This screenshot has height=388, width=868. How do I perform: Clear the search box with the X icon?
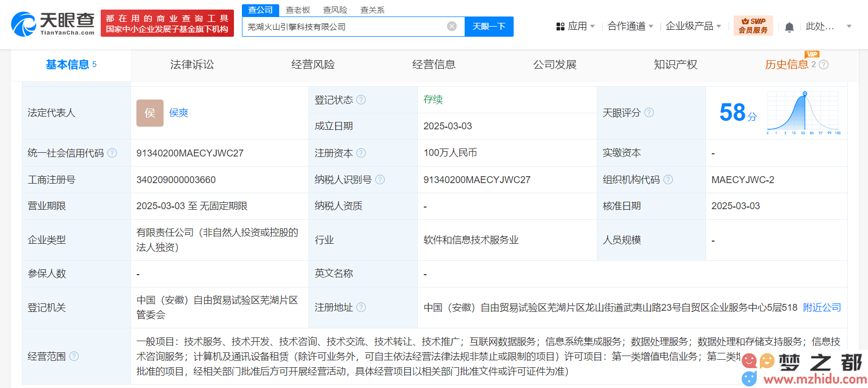click(452, 26)
